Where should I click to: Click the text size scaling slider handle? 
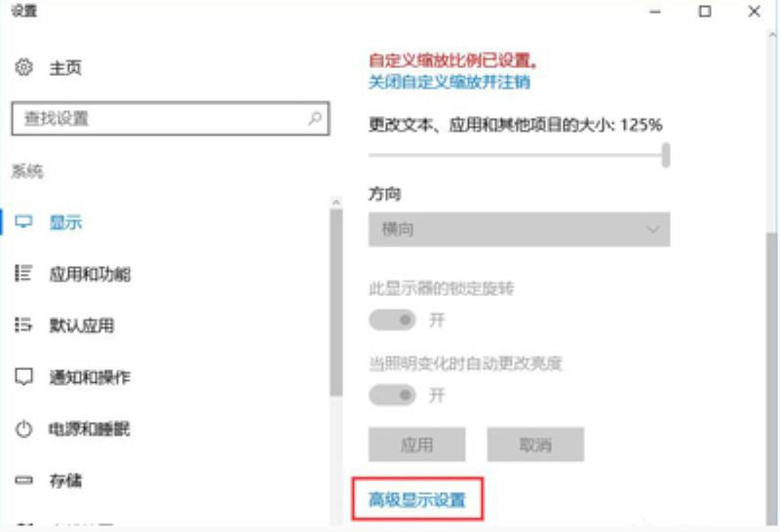coord(666,155)
